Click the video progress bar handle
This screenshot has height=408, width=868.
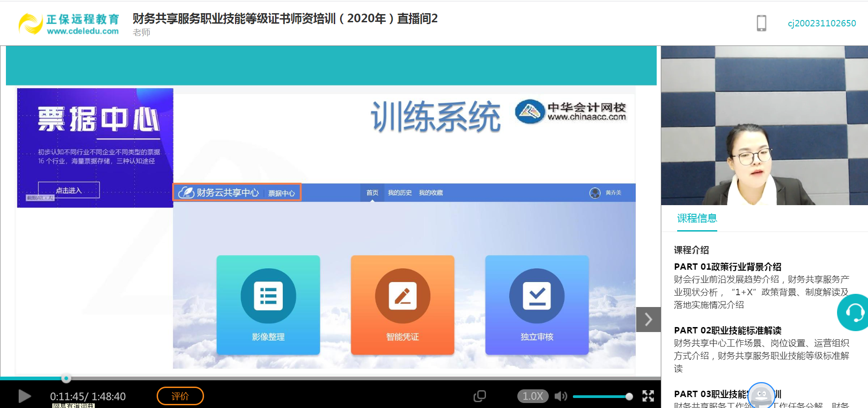66,378
